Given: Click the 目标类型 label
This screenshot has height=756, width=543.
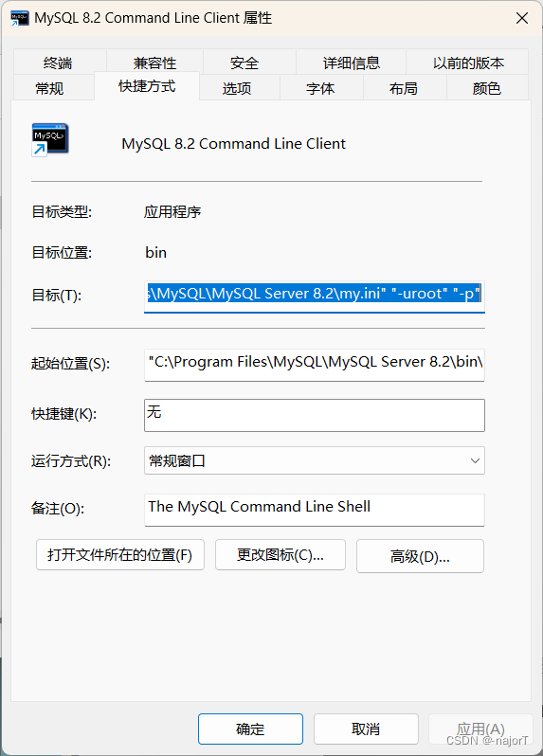Looking at the screenshot, I should (x=62, y=211).
